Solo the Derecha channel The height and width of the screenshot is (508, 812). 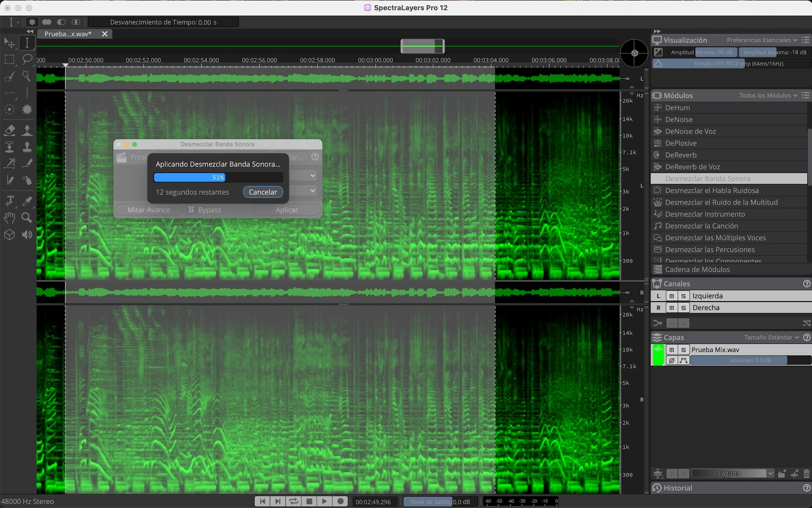pyautogui.click(x=683, y=308)
